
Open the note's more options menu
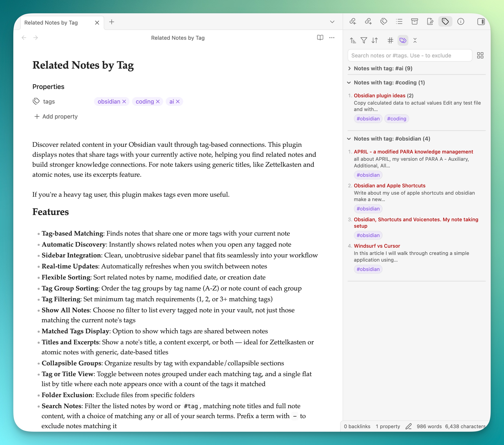332,38
